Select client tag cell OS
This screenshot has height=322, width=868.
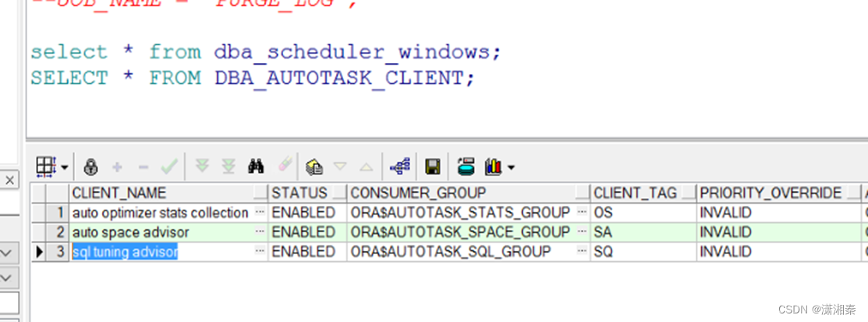[643, 212]
